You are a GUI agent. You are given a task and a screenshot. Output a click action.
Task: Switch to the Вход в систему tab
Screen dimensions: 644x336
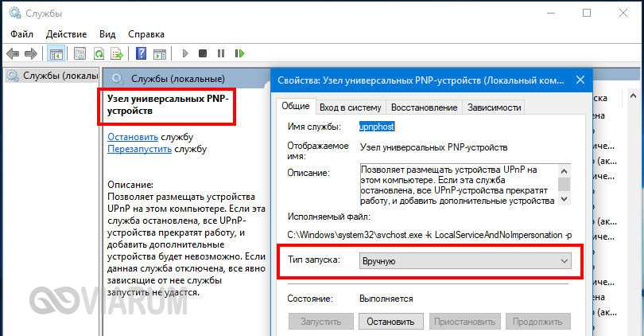(351, 107)
